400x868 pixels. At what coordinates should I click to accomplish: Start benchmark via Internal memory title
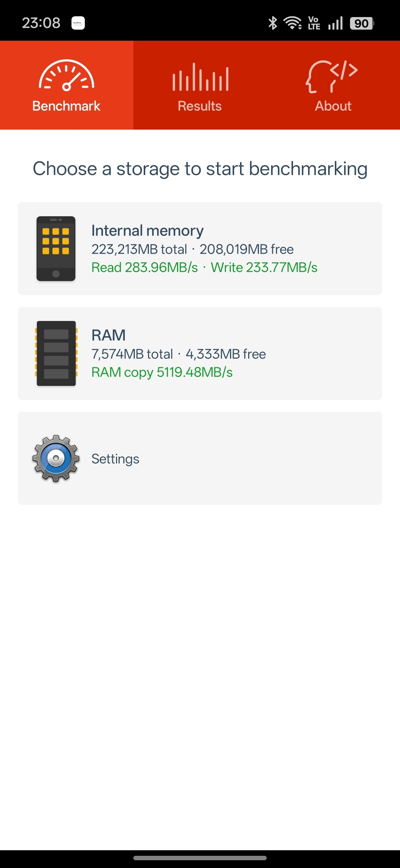pyautogui.click(x=147, y=231)
